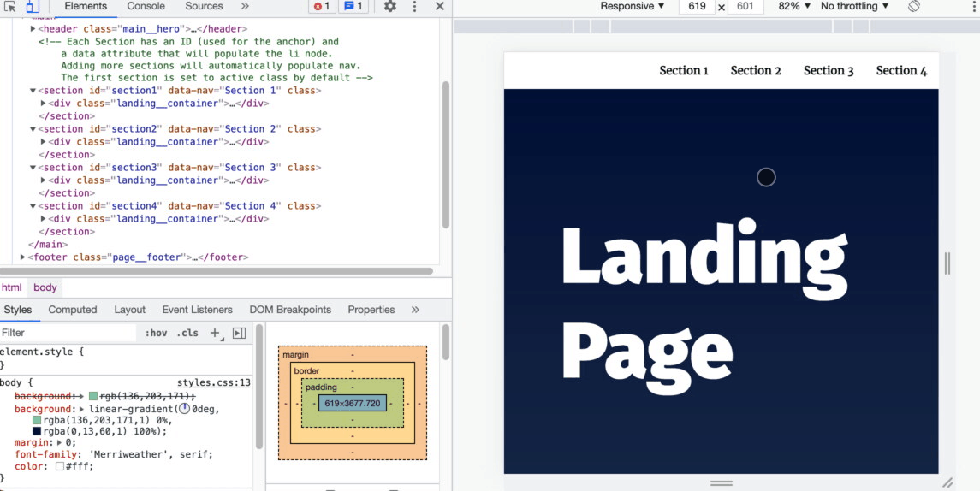The image size is (980, 491).
Task: Click the viewport bottom resize handle
Action: 722,483
